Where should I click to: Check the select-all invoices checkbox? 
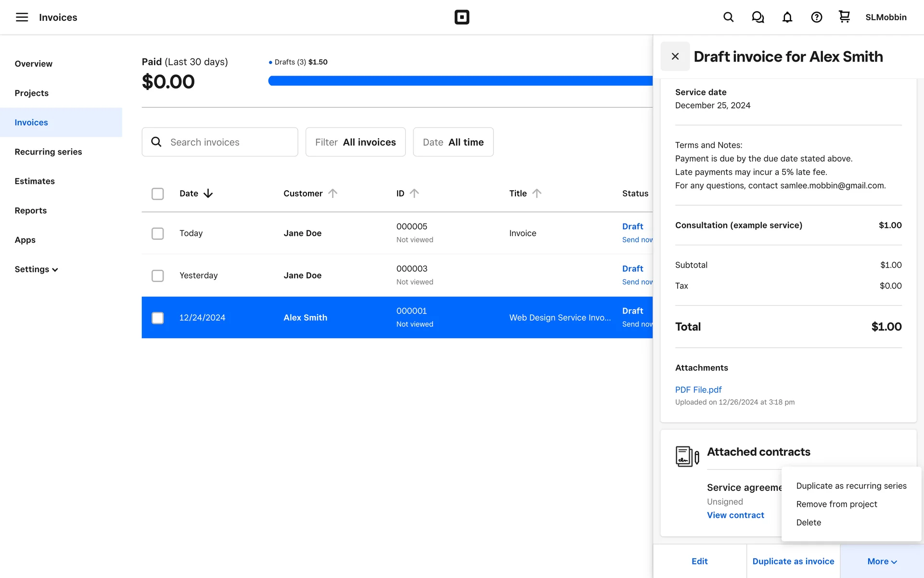157,194
